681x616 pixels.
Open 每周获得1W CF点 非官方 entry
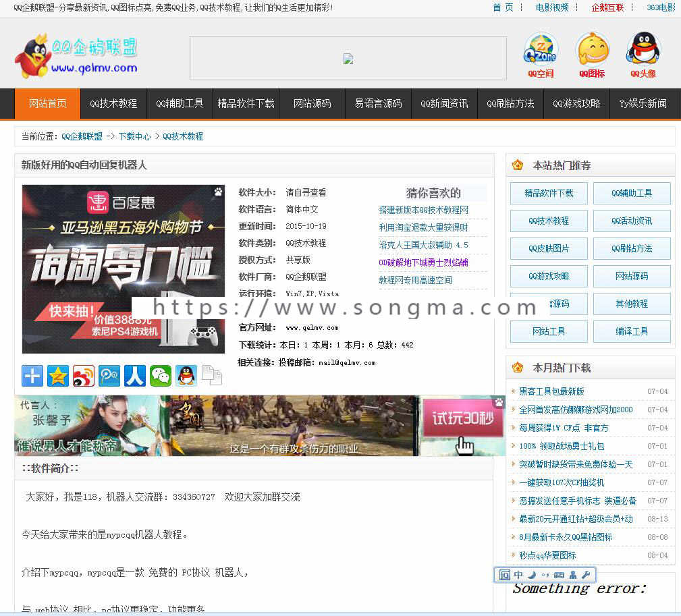(564, 428)
